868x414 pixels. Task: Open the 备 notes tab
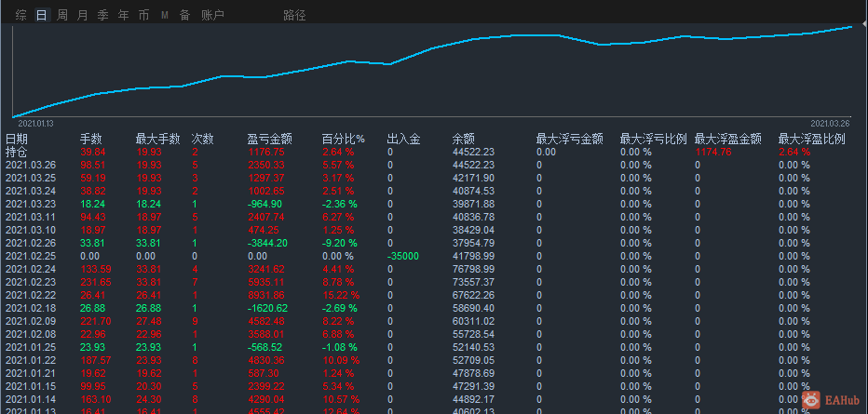coord(185,16)
